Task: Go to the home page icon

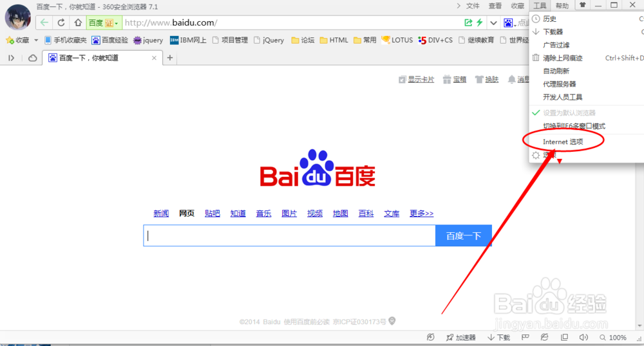Action: [x=78, y=23]
